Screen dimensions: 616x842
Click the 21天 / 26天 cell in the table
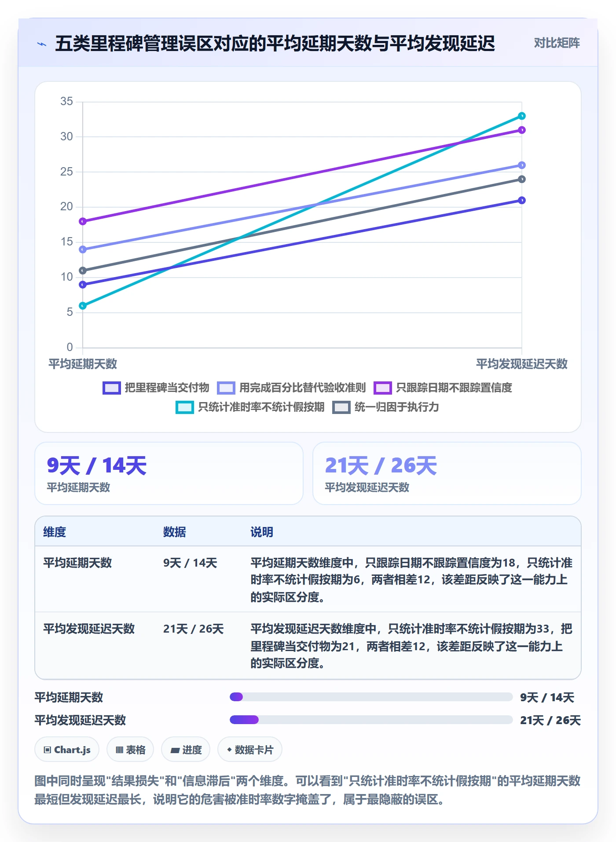(x=193, y=629)
